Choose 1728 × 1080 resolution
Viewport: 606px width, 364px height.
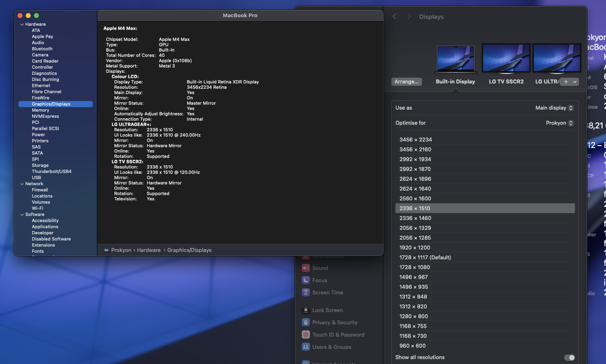tap(485, 267)
